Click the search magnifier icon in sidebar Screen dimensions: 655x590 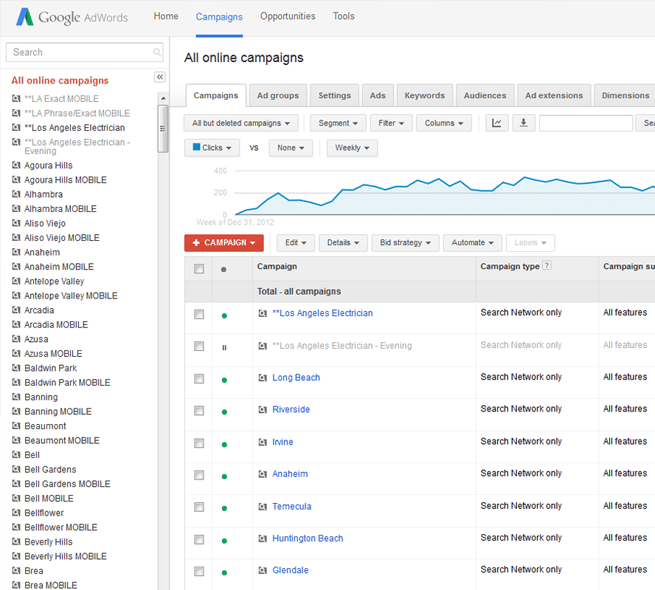[x=157, y=52]
